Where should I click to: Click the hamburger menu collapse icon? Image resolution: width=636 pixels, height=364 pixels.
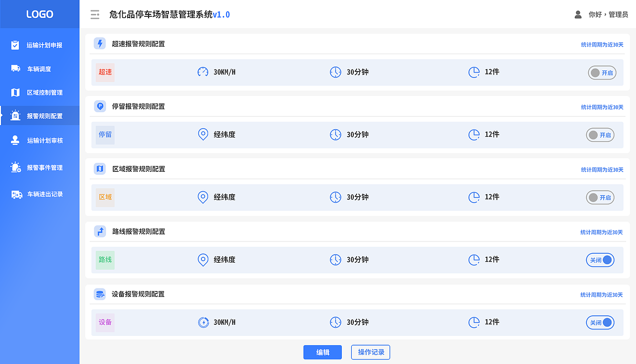coord(95,14)
